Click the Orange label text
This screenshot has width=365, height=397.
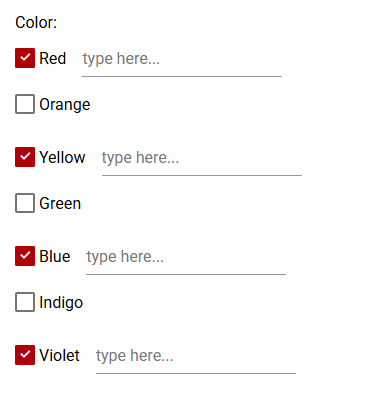tap(65, 105)
